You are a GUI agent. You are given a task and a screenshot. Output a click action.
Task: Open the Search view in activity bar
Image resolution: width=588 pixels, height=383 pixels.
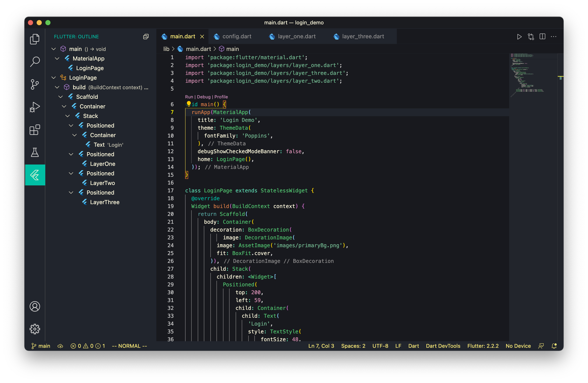click(35, 62)
